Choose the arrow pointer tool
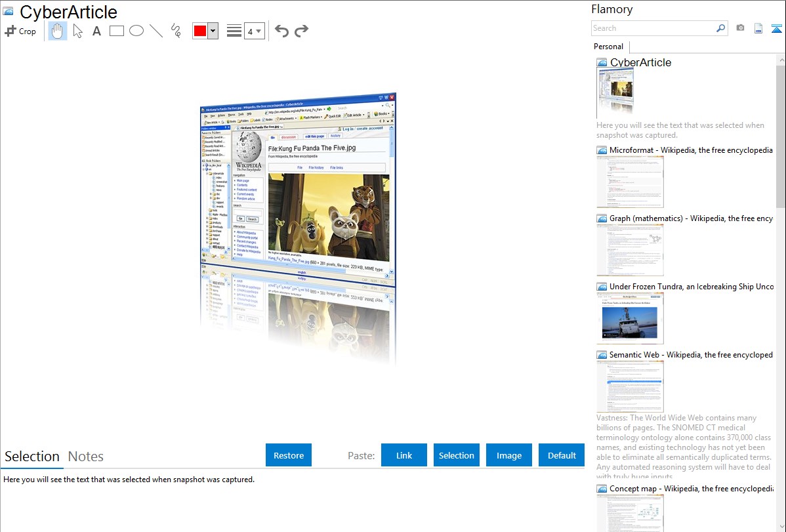The width and height of the screenshot is (786, 532). (x=77, y=31)
